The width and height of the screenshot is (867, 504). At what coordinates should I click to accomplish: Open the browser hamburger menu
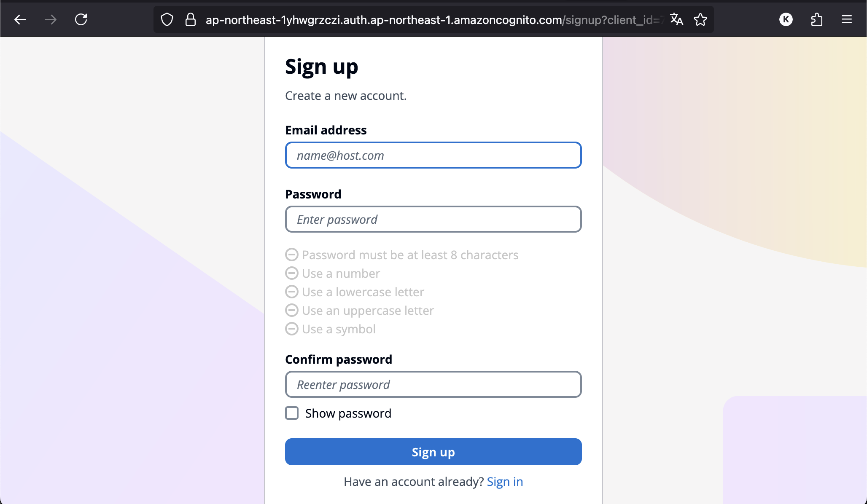847,19
